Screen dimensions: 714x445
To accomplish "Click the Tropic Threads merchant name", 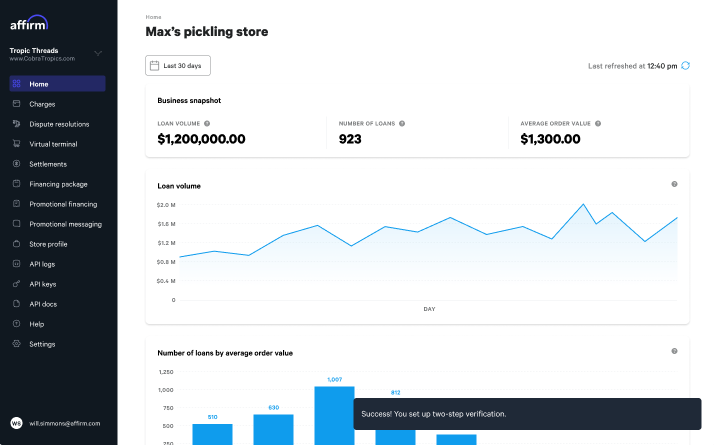I will pyautogui.click(x=34, y=51).
